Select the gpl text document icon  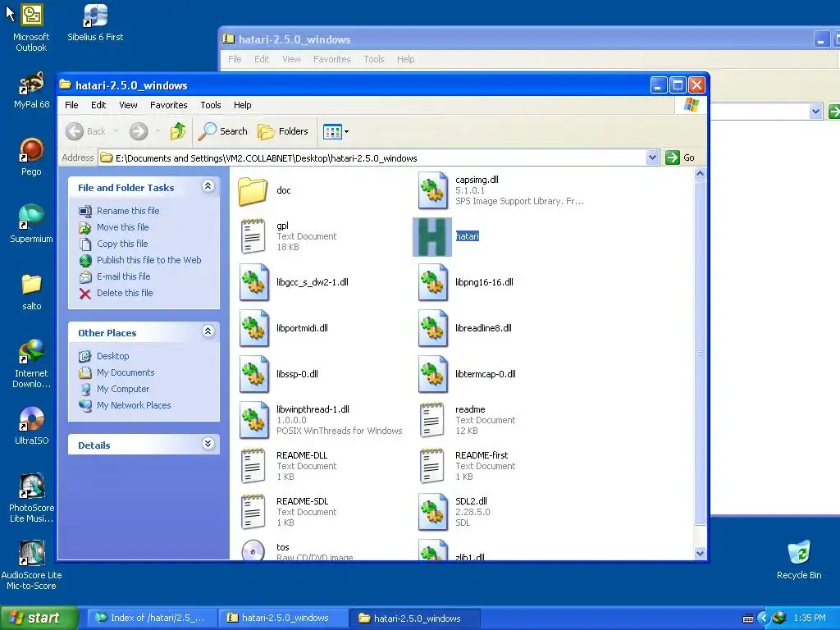(253, 236)
